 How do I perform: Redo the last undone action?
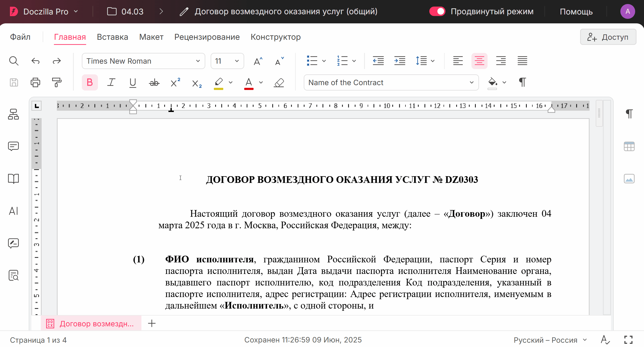[x=57, y=61]
